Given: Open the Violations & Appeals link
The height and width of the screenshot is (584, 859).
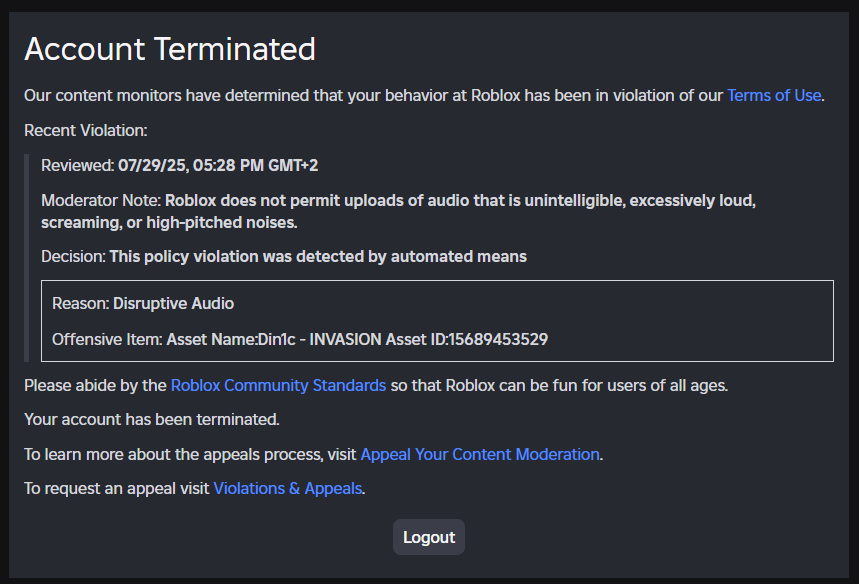Looking at the screenshot, I should pos(288,489).
